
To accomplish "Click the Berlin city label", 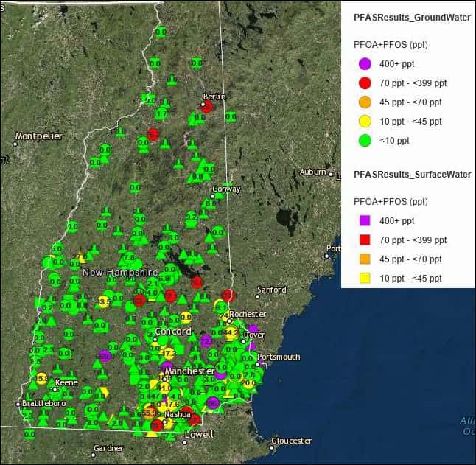I will pos(214,97).
